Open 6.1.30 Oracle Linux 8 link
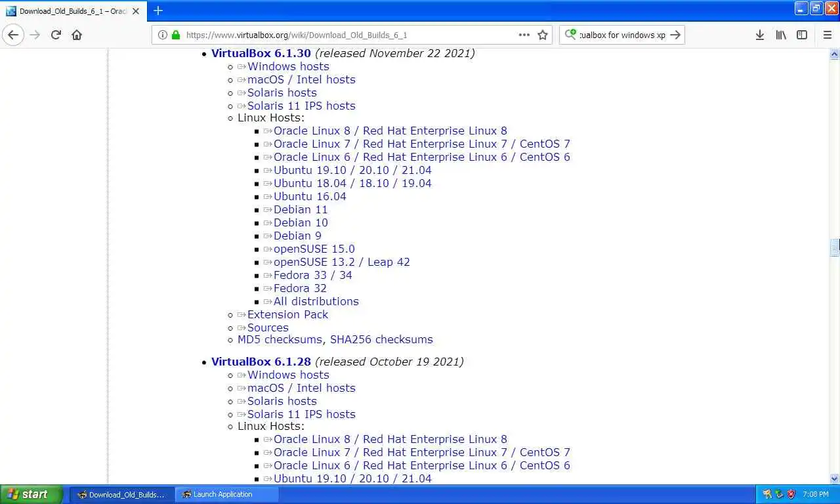Screen dimensions: 840x504 click(390, 131)
